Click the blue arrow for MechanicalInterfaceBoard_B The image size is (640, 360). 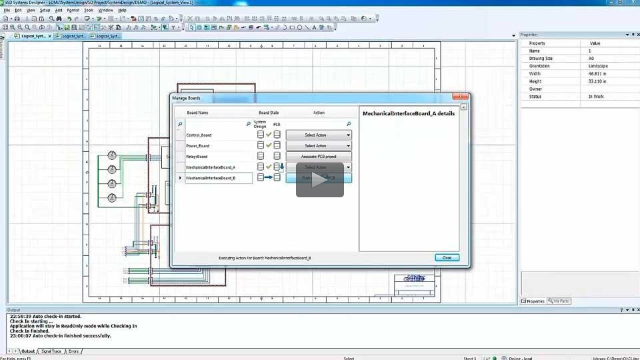(268, 178)
